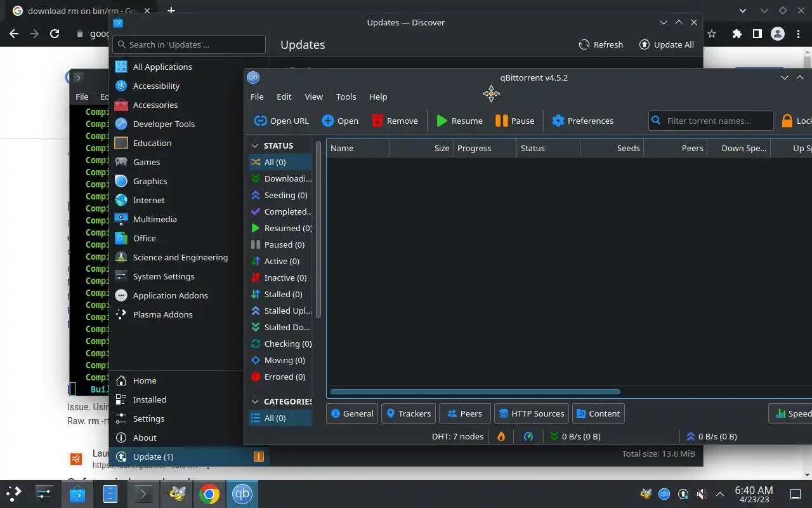Click the Update (1) sidebar entry
The image size is (812, 508).
189,457
